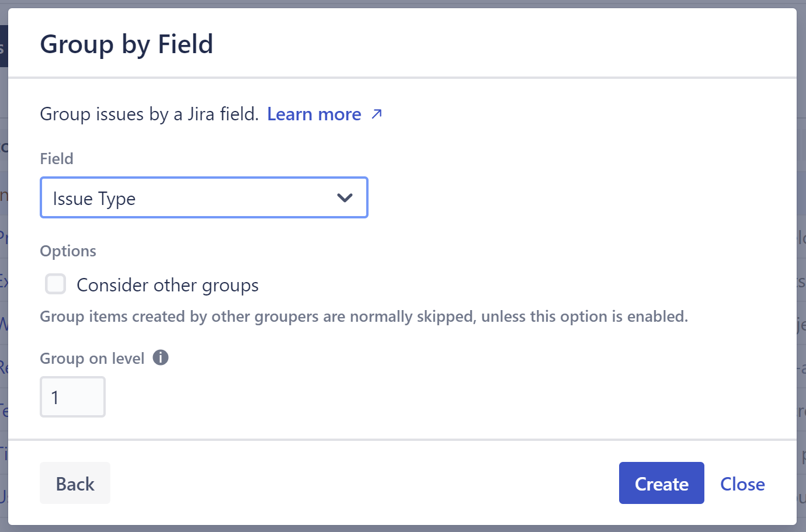Click the chevron in the Field dropdown
The height and width of the screenshot is (532, 806).
(x=345, y=197)
